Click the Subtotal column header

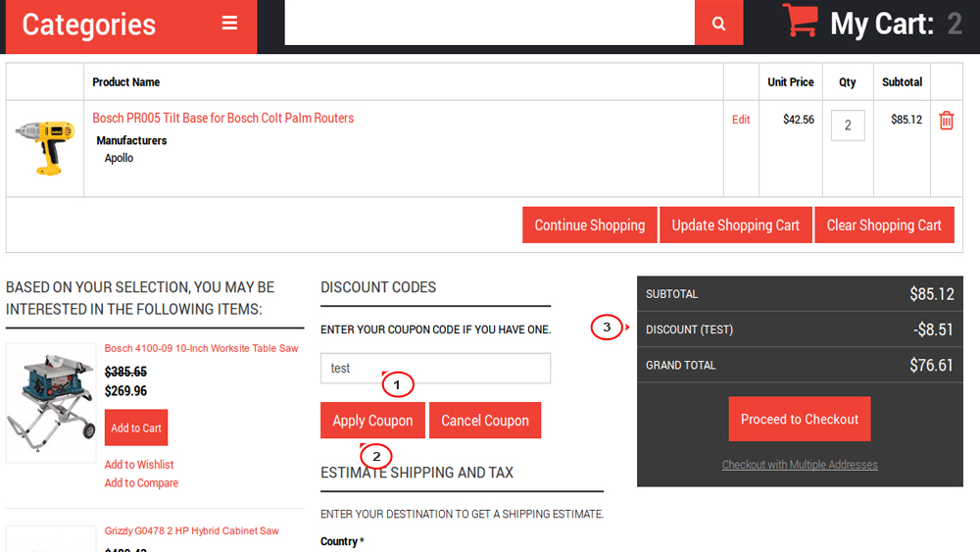(902, 82)
